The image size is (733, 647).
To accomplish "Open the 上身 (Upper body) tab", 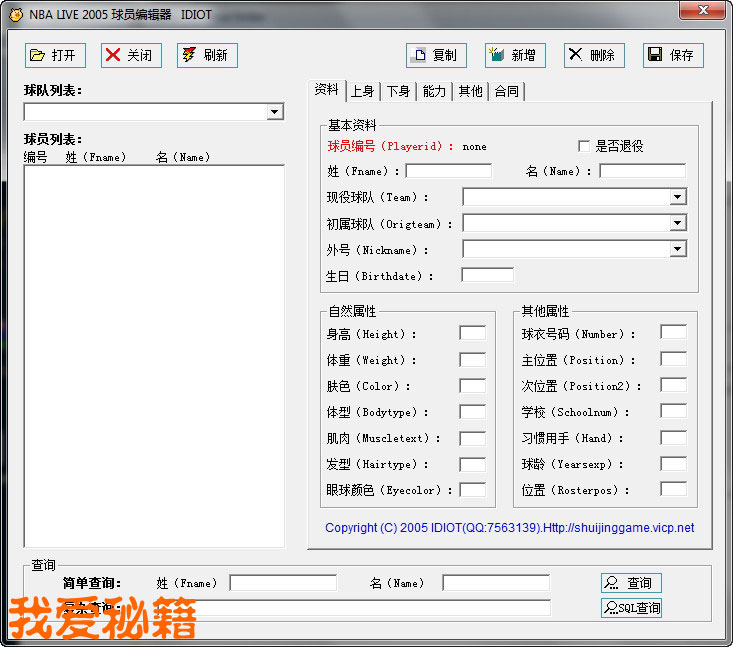I will pyautogui.click(x=362, y=91).
